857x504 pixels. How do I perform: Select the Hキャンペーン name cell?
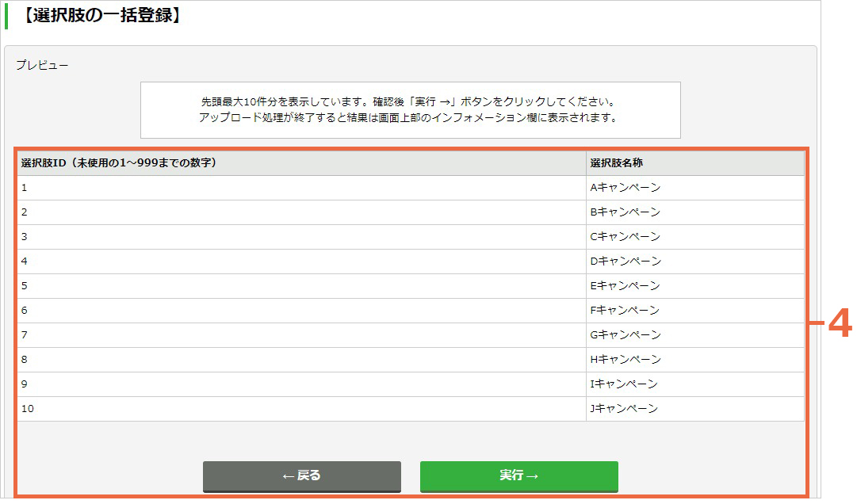pos(694,360)
